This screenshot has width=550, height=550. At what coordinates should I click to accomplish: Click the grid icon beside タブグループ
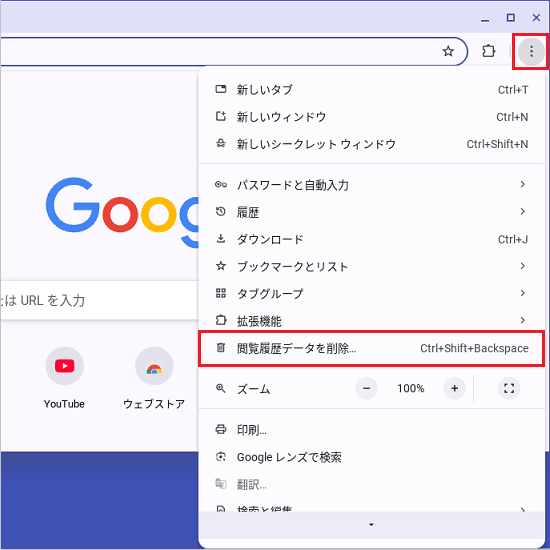click(x=221, y=293)
